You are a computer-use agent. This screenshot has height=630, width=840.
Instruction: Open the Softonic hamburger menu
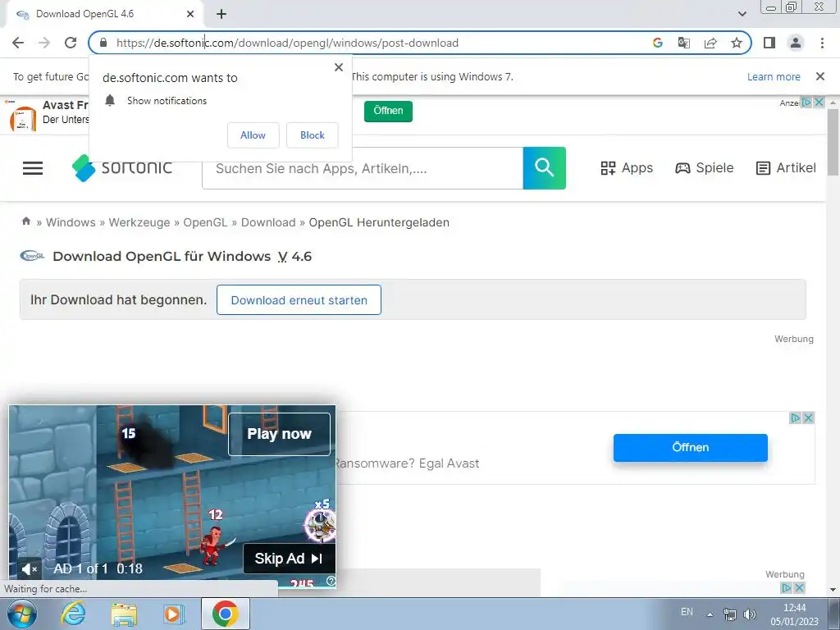(33, 168)
